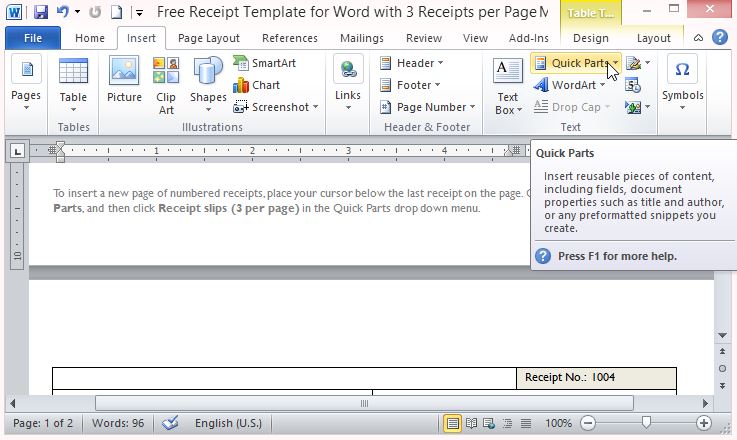Screen dimensions: 737x440
Task: Open the Text Box gallery
Action: point(508,86)
